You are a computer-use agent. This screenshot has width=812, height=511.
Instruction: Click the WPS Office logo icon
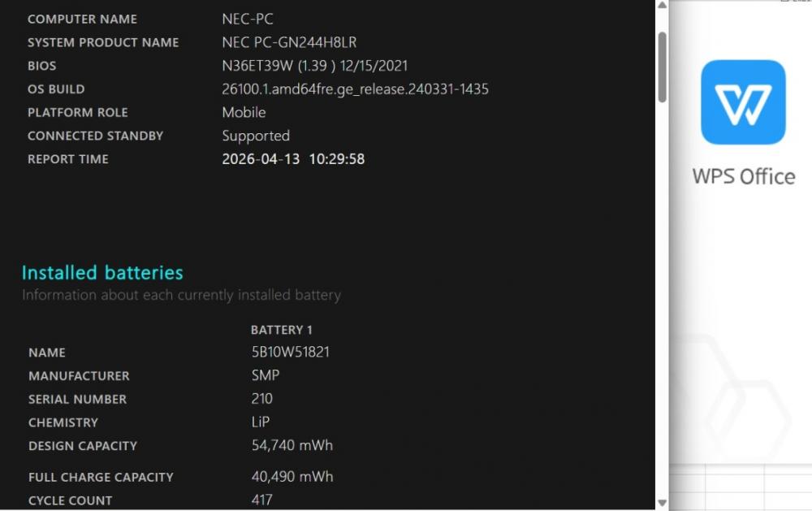743,102
